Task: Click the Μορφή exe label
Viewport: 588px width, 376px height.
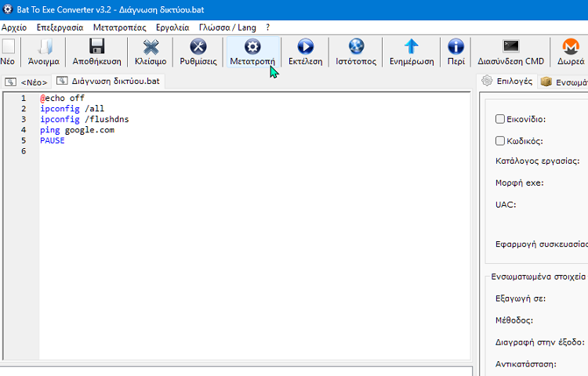Action: (519, 183)
